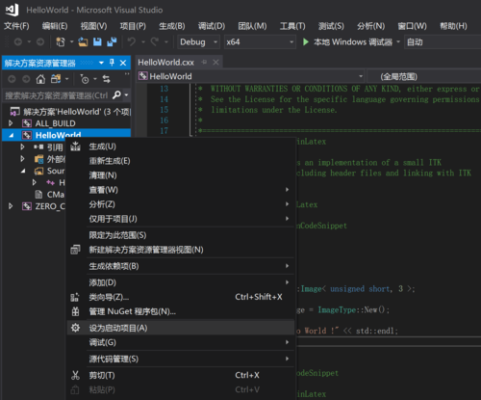The height and width of the screenshot is (400, 481).
Task: Open the 工具(T) menu
Action: point(293,26)
